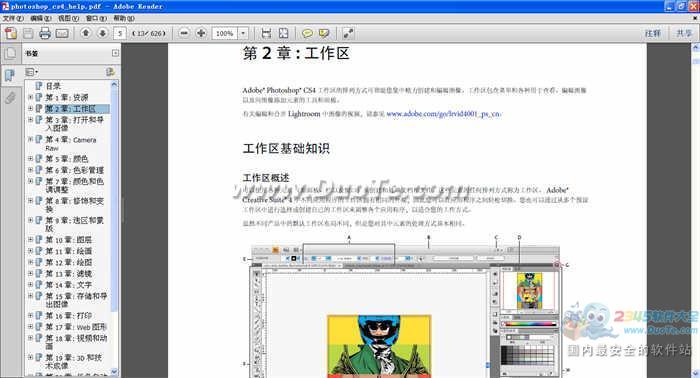The height and width of the screenshot is (378, 700).
Task: Select the 第 7 章 bookmark
Action: pos(75,185)
